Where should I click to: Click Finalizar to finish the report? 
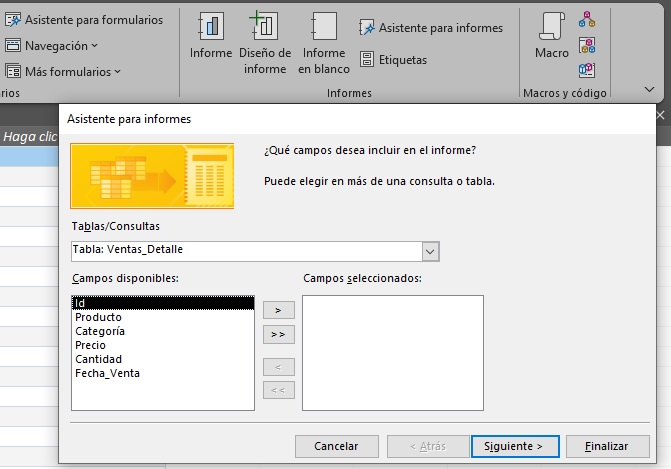[x=608, y=446]
